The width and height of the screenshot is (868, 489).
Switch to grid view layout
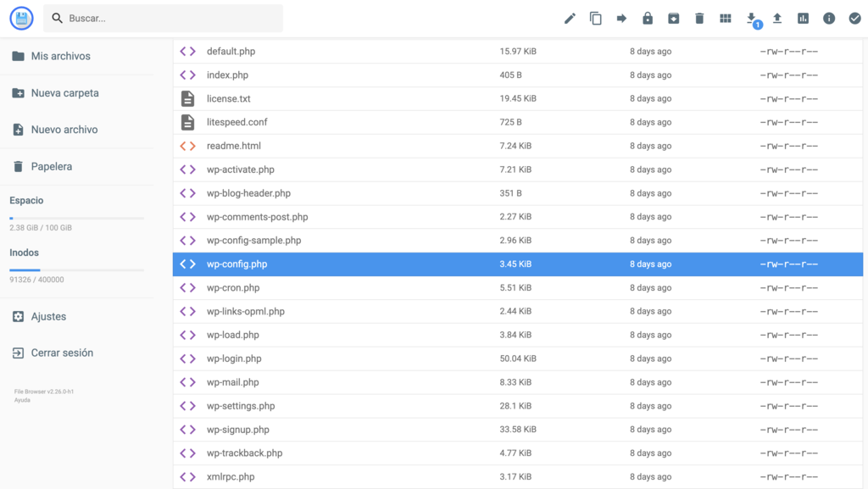(x=725, y=18)
